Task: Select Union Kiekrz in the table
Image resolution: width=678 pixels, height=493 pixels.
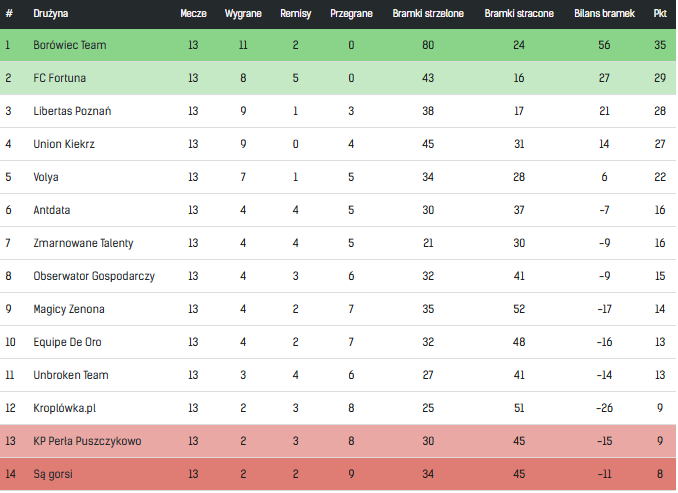Action: click(64, 144)
